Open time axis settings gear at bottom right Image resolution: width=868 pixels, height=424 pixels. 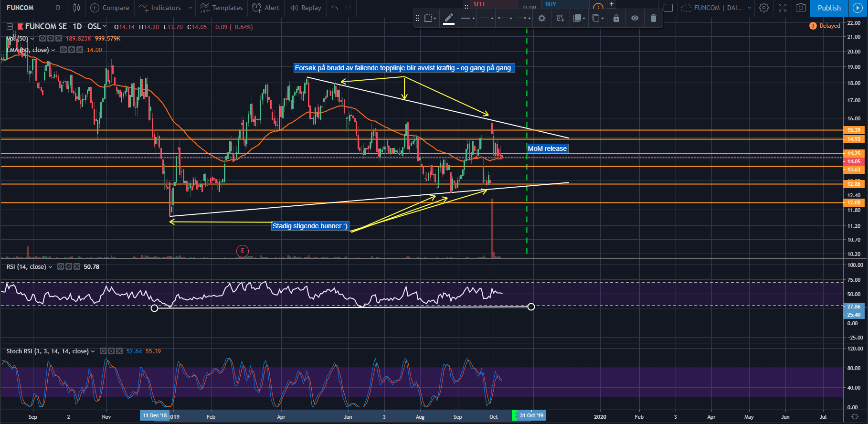[855, 417]
